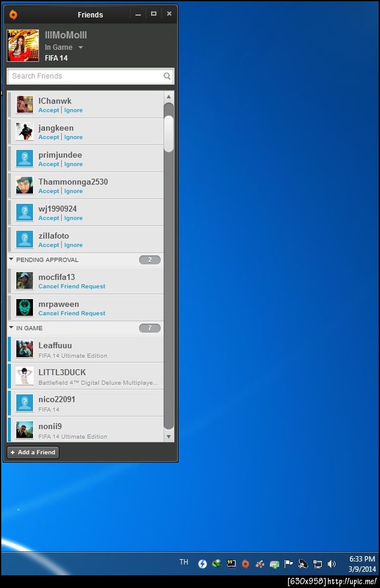Click the green globe download manager tray icon
The height and width of the screenshot is (588, 380).
point(217,563)
